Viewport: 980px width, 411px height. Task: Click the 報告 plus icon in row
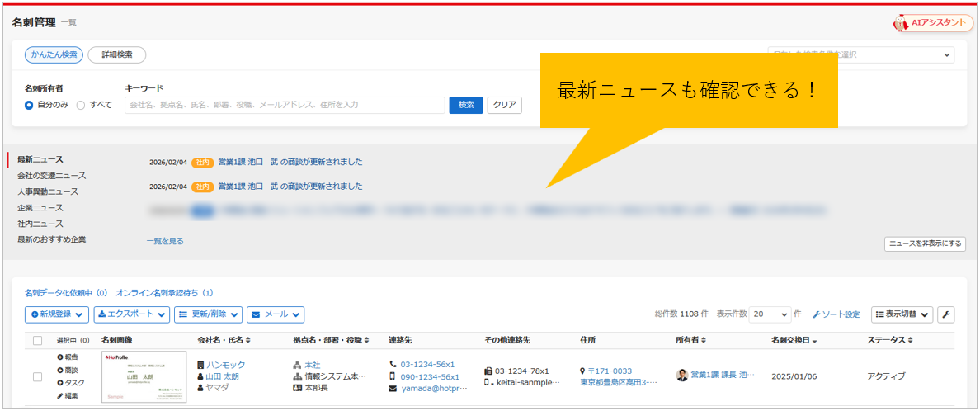(60, 357)
